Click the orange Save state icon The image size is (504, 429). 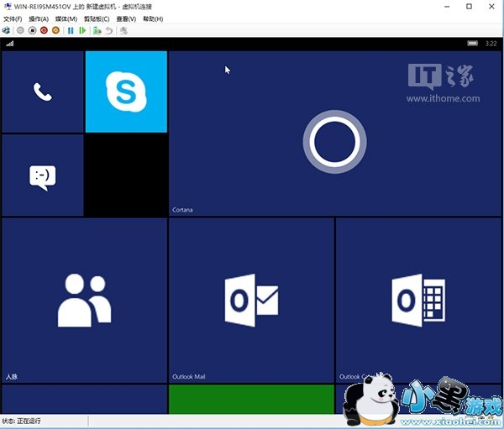pyautogui.click(x=55, y=30)
